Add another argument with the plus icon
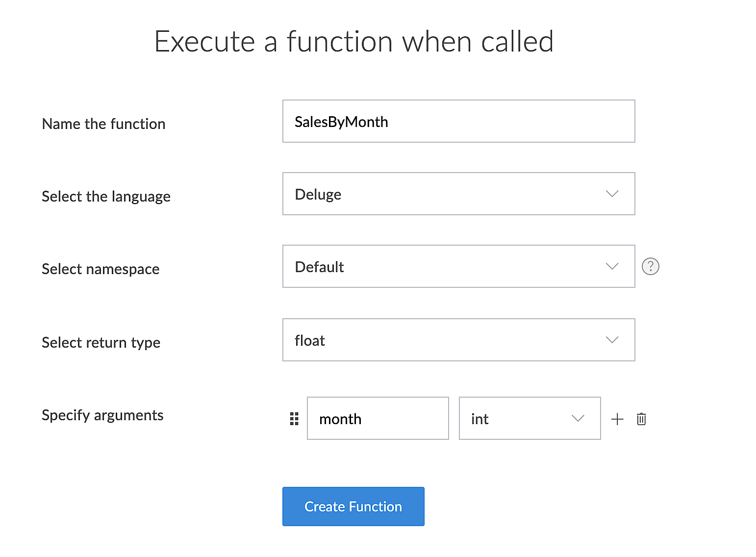 617,419
